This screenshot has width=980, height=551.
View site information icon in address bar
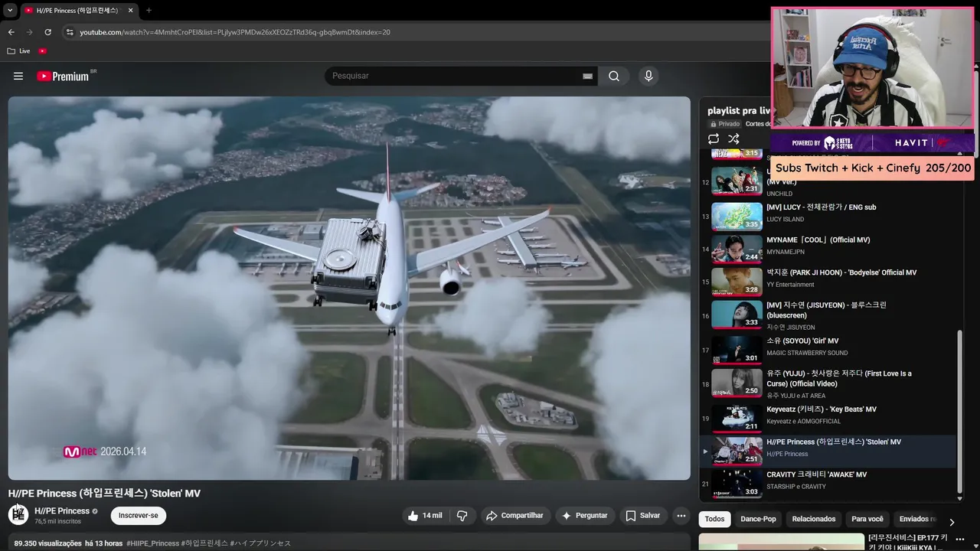pyautogui.click(x=70, y=32)
